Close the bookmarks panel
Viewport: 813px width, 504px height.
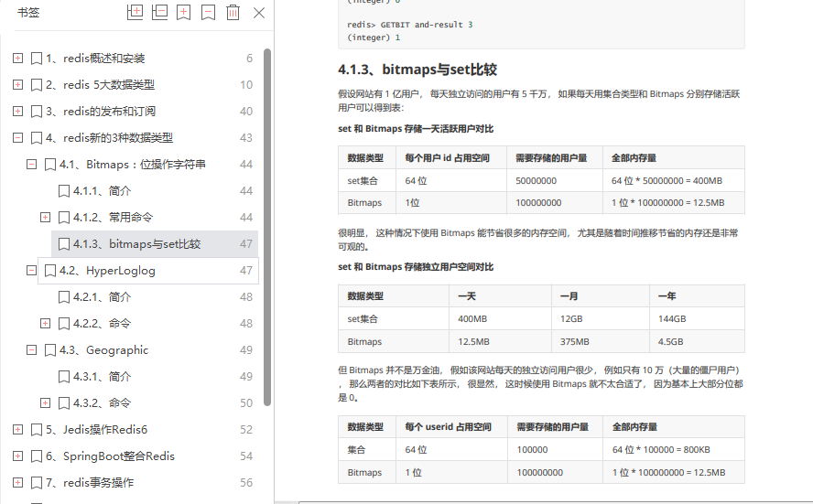[x=259, y=13]
